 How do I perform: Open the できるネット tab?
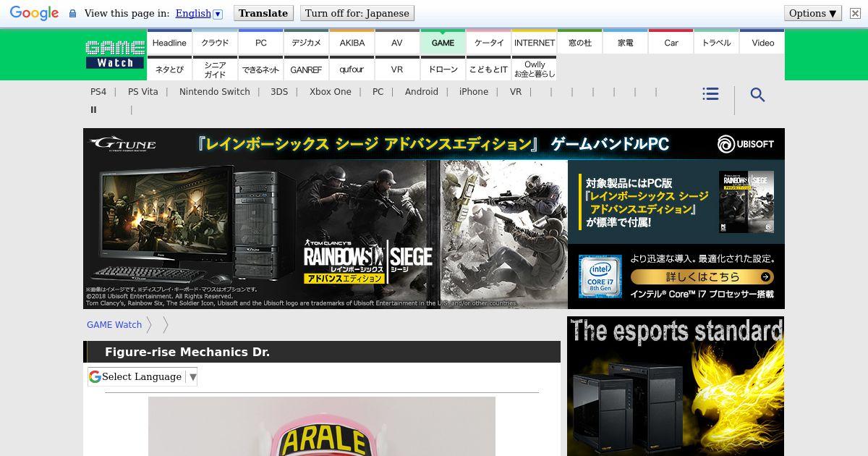pyautogui.click(x=260, y=69)
